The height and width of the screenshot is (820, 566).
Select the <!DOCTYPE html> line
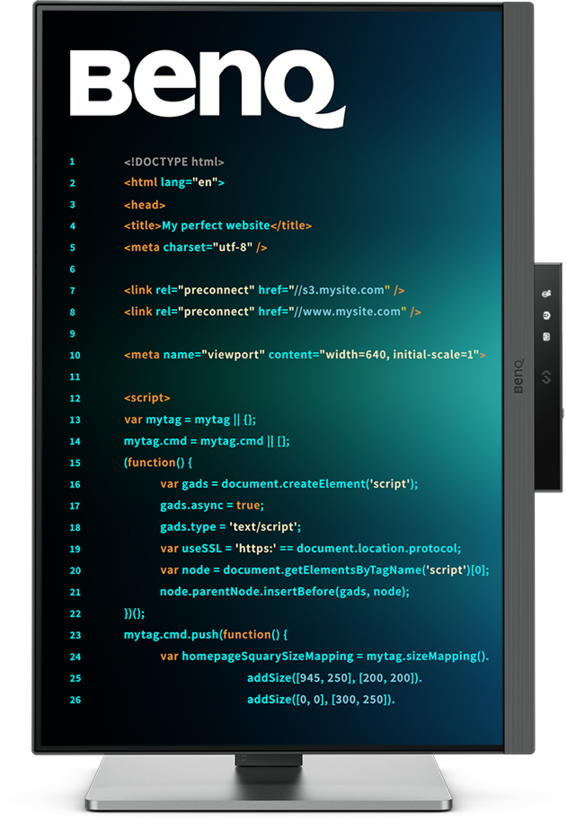174,162
